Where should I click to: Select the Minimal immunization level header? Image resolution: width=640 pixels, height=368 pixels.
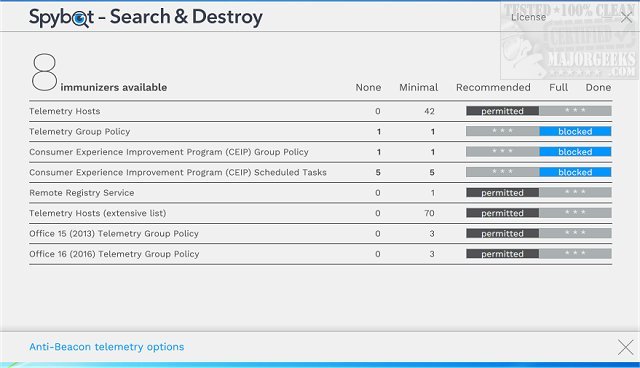tap(418, 87)
